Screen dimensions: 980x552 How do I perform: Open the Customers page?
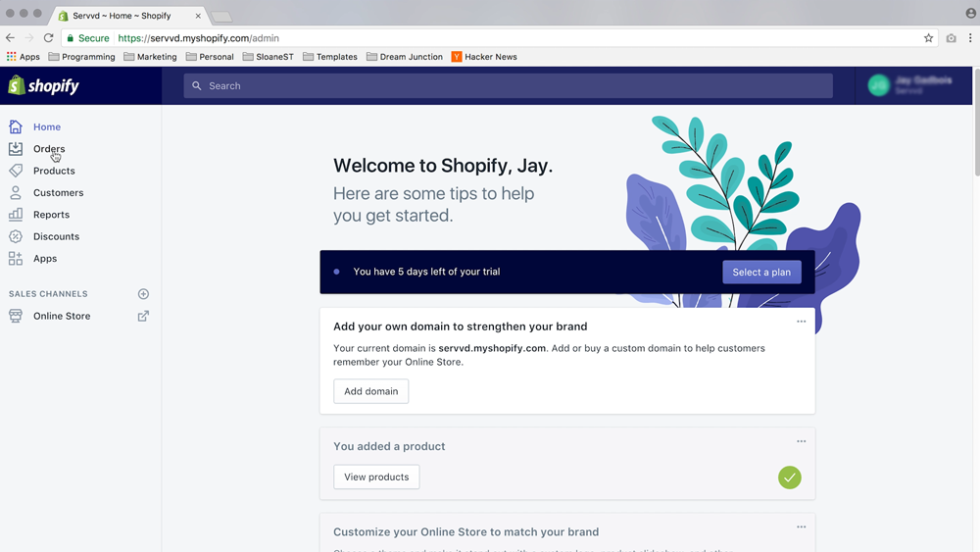[x=58, y=192]
